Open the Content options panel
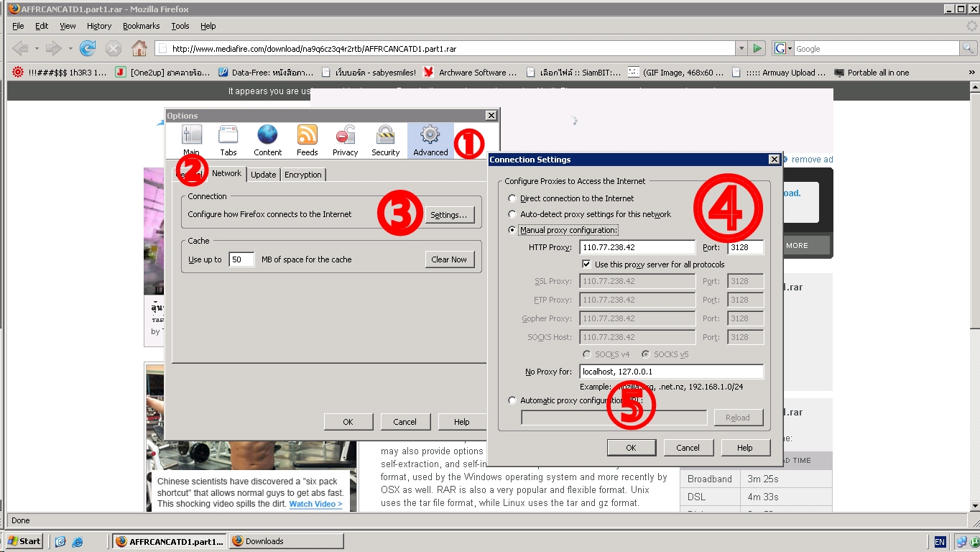Viewport: 980px width, 552px height. coord(267,140)
